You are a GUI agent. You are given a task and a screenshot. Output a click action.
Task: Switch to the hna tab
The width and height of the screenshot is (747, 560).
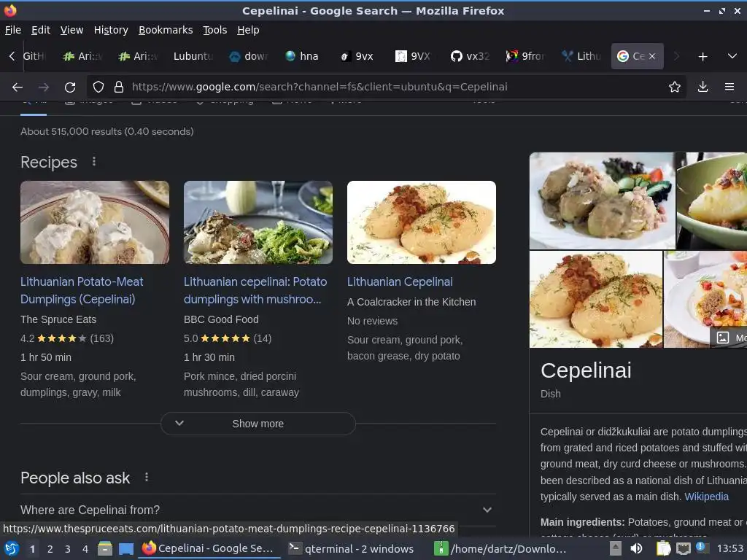click(x=302, y=56)
